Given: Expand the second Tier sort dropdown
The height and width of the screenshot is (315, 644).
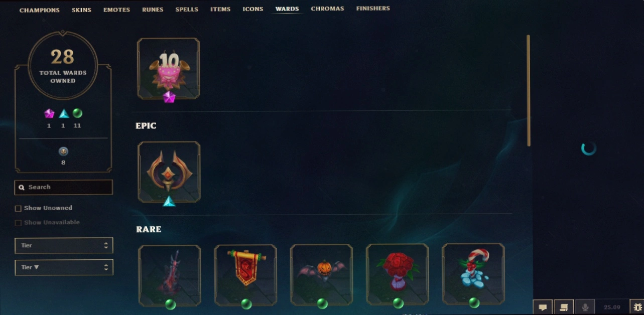Looking at the screenshot, I should (x=64, y=267).
